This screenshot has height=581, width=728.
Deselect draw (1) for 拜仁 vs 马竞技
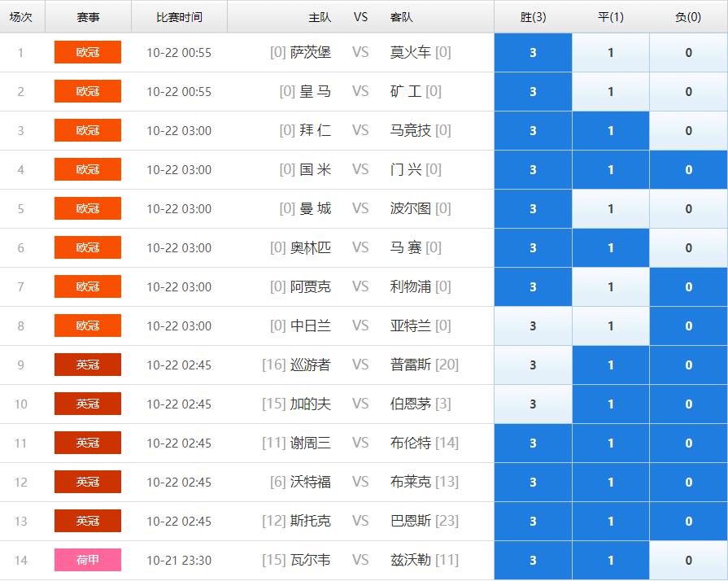[611, 130]
